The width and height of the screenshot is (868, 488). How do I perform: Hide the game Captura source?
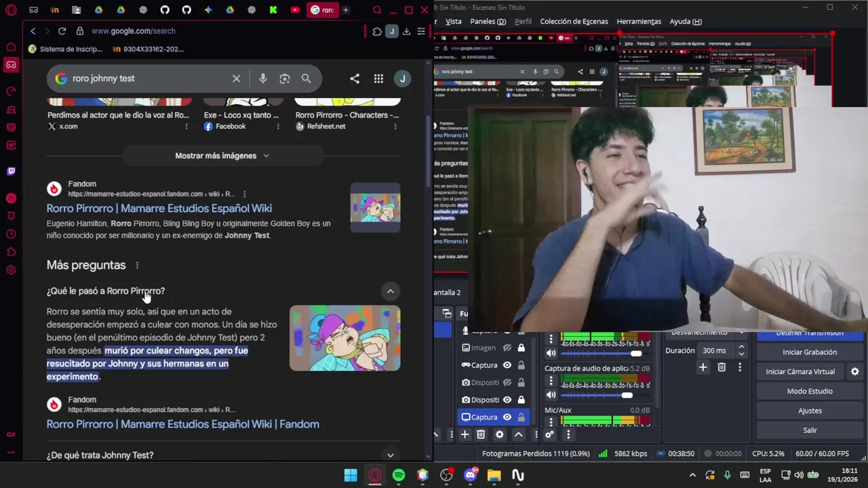pos(507,365)
